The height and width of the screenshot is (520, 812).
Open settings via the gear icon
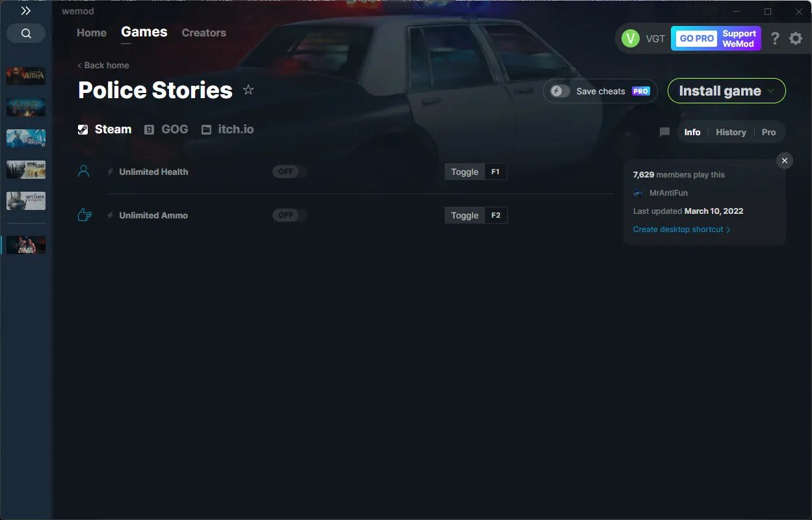pyautogui.click(x=796, y=38)
